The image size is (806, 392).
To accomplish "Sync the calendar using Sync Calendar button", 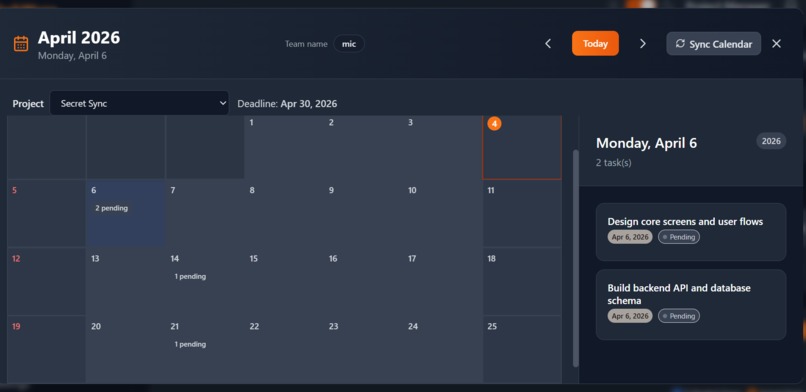I will pos(713,44).
